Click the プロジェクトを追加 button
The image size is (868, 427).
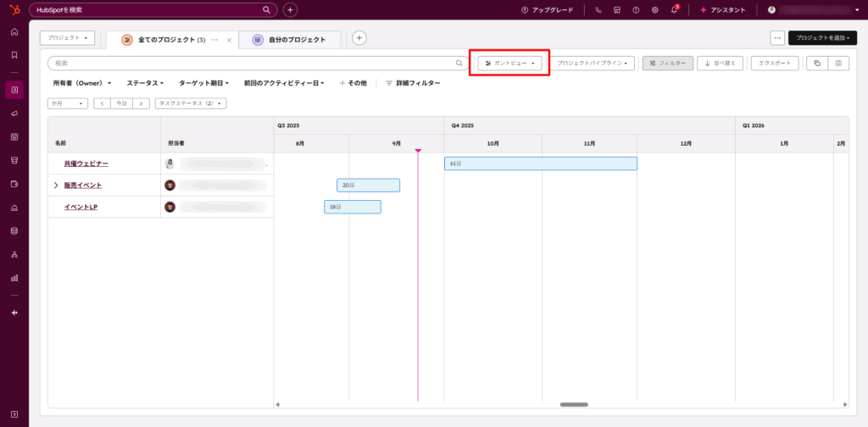(x=822, y=38)
